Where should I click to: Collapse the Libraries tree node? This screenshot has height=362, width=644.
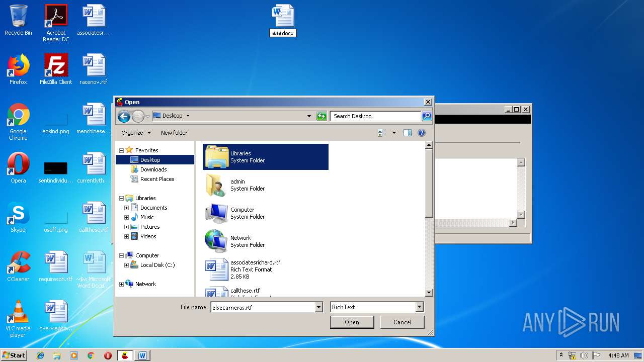coord(121,198)
